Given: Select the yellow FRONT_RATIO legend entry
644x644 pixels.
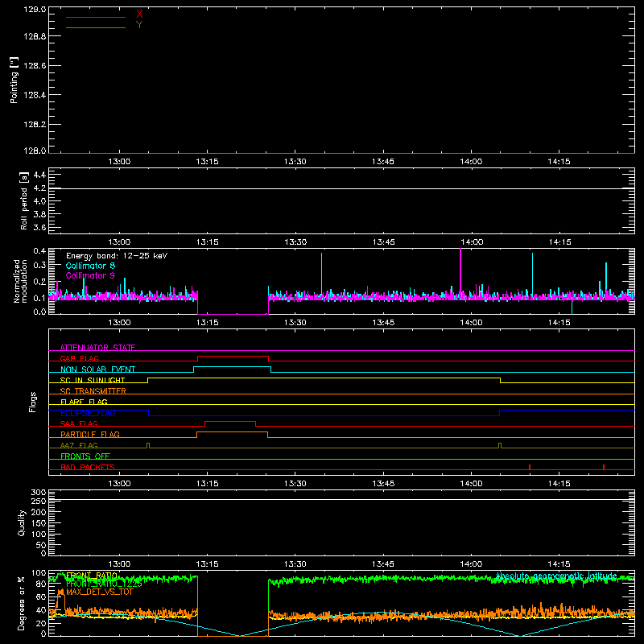Looking at the screenshot, I should pyautogui.click(x=92, y=576).
